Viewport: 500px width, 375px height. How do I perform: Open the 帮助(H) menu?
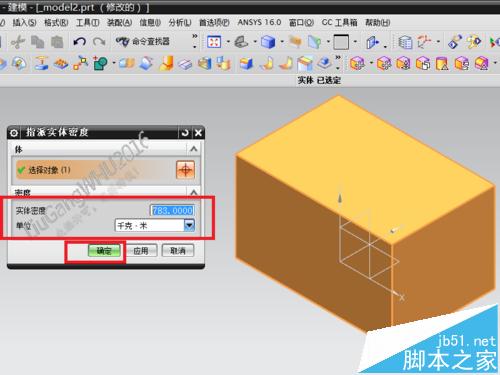click(x=378, y=23)
